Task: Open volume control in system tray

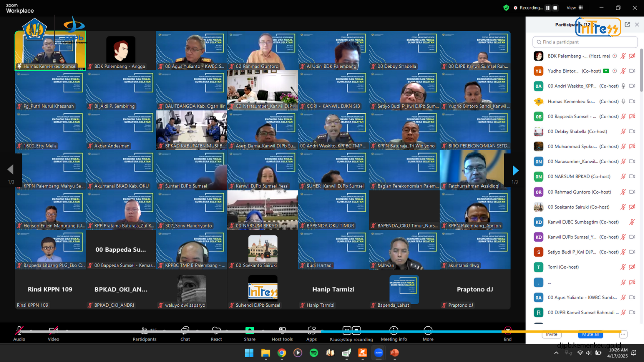Action: (589, 353)
